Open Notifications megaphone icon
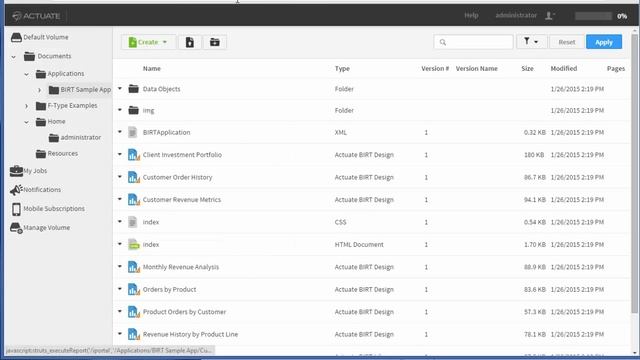 tap(16, 190)
